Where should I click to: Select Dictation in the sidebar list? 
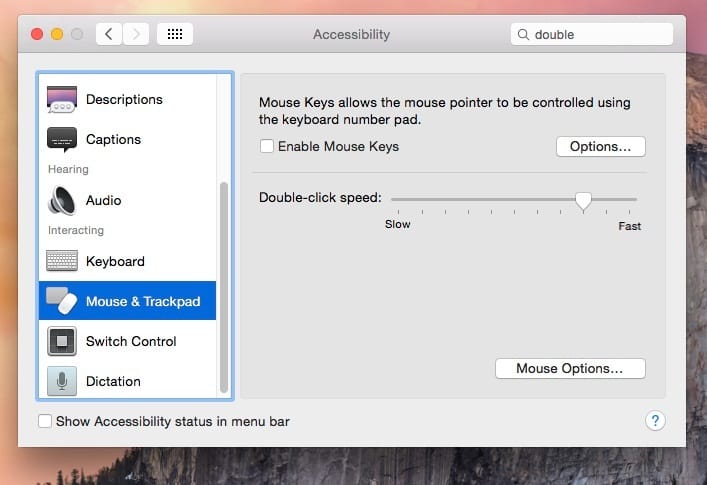(128, 381)
